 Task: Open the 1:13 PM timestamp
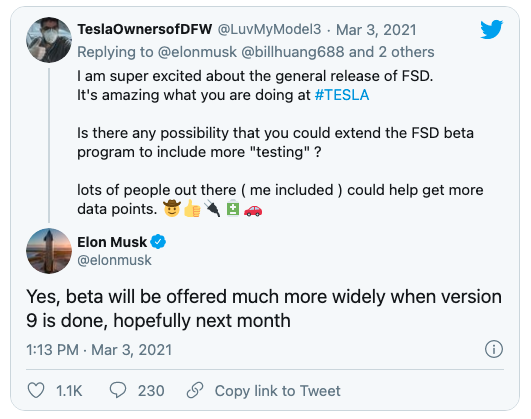tap(52, 350)
